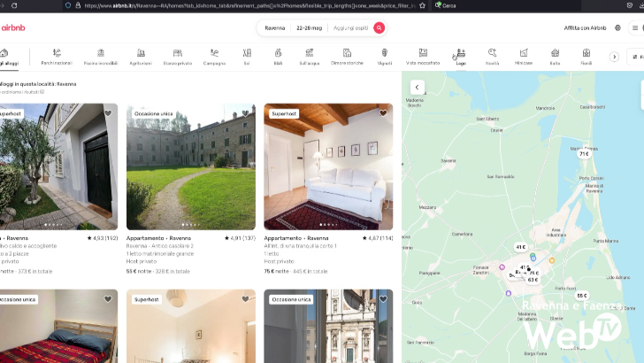Screen dimensions: 644x363
Task: Heart the church photo listing
Action: (383, 299)
